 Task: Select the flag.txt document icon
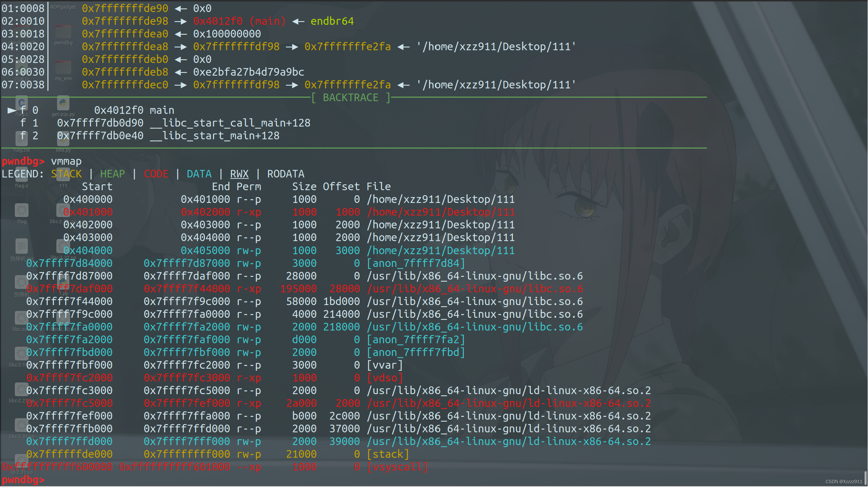[22, 139]
